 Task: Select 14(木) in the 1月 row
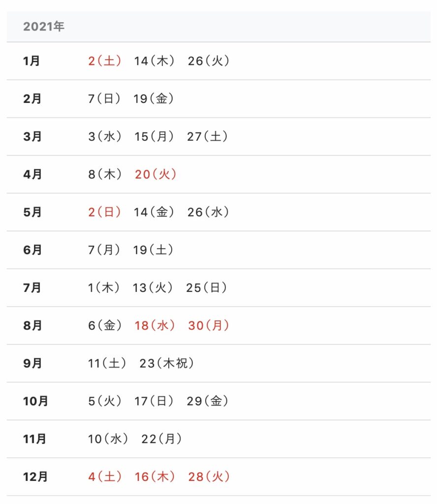[154, 61]
